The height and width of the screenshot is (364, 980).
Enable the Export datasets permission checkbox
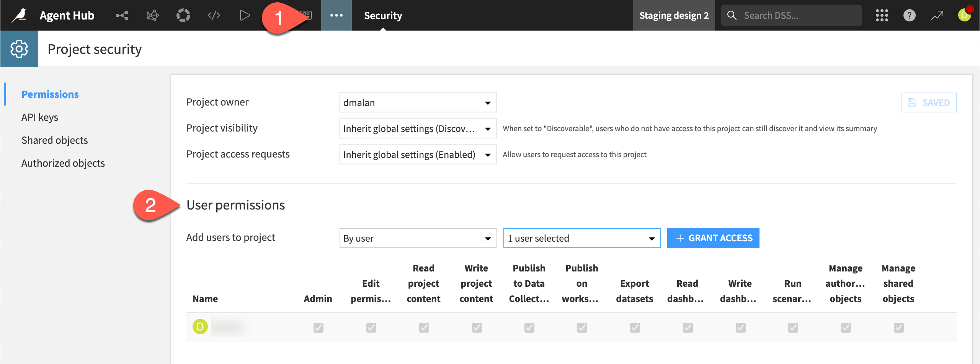(x=634, y=327)
